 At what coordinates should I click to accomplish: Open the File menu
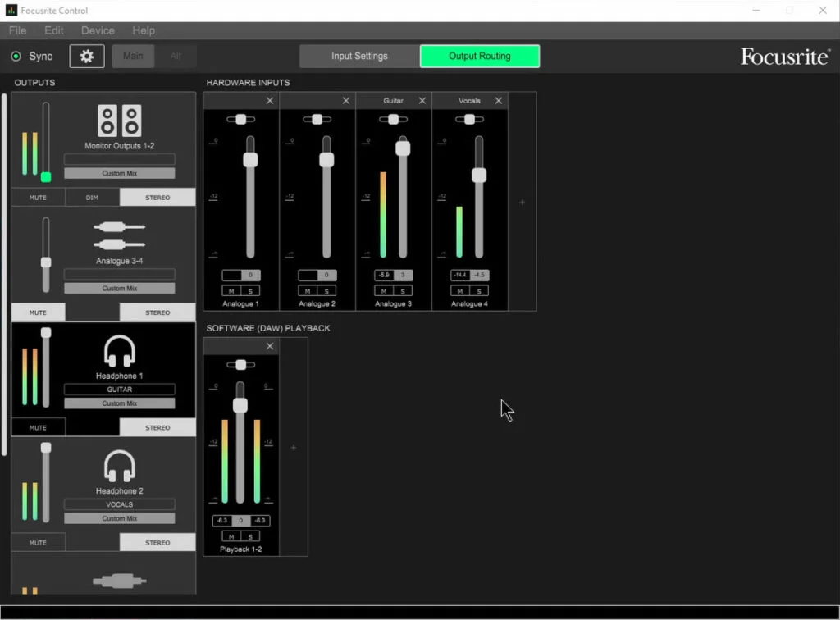coord(18,30)
